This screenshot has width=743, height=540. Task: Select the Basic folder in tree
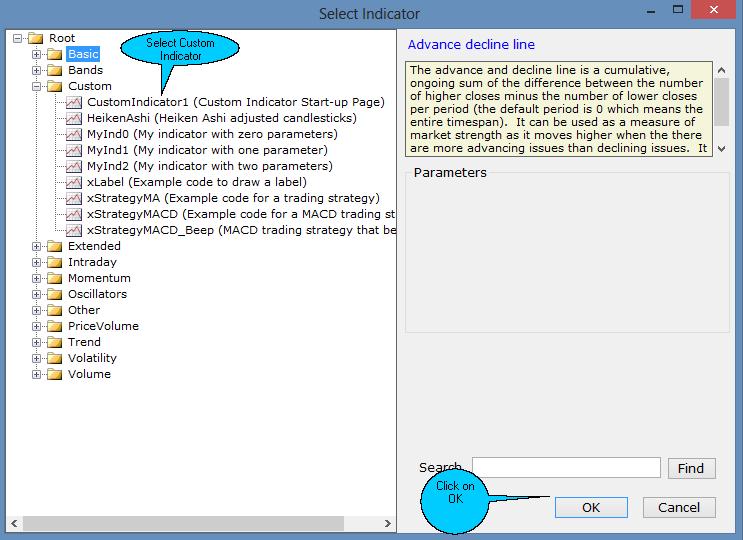click(83, 54)
